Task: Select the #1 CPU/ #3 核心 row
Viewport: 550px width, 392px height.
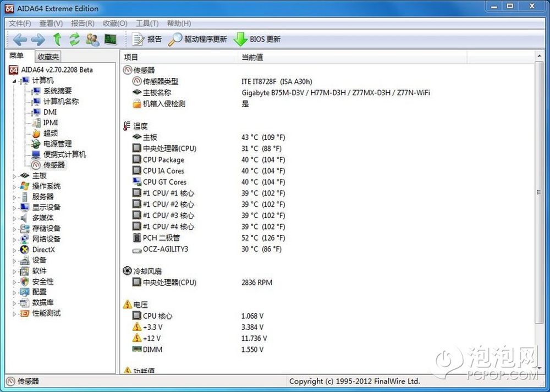Action: pos(326,216)
